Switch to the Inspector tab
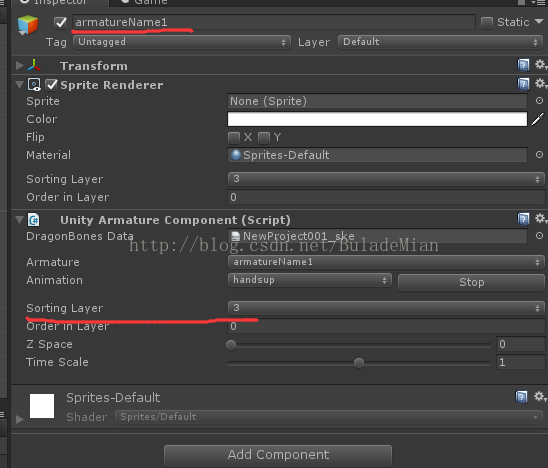Image resolution: width=548 pixels, height=468 pixels. (60, 2)
